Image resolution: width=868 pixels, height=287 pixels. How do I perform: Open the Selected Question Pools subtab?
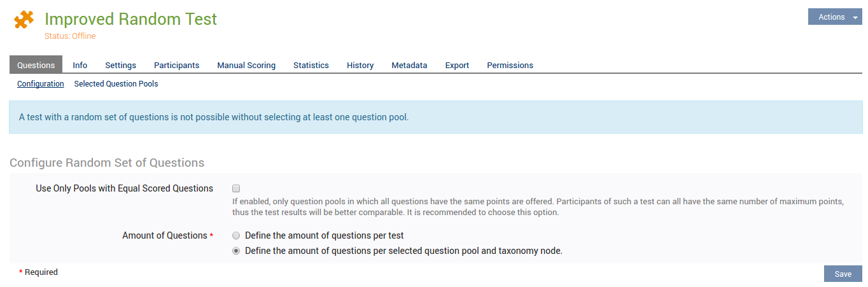116,83
